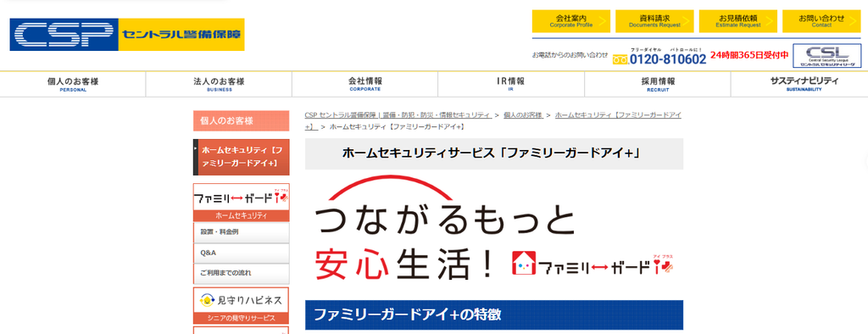Open Q&A sidebar item
This screenshot has width=868, height=334.
(x=241, y=253)
